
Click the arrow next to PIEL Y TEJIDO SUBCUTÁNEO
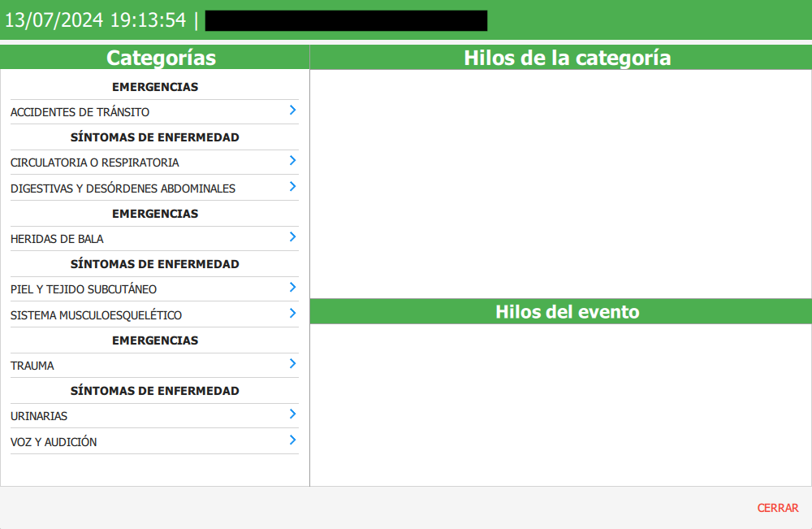[x=292, y=288]
